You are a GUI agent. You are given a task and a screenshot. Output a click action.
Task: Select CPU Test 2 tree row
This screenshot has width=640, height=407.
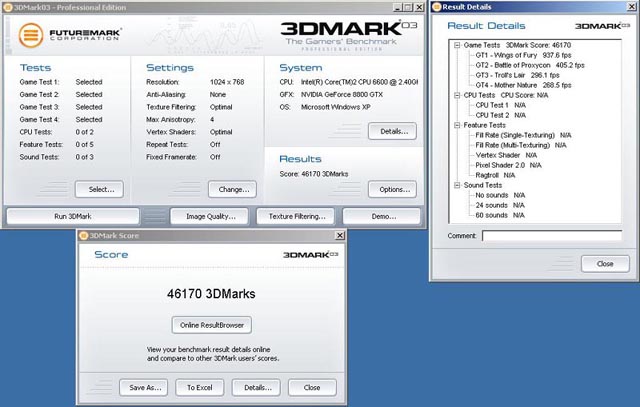click(500, 115)
